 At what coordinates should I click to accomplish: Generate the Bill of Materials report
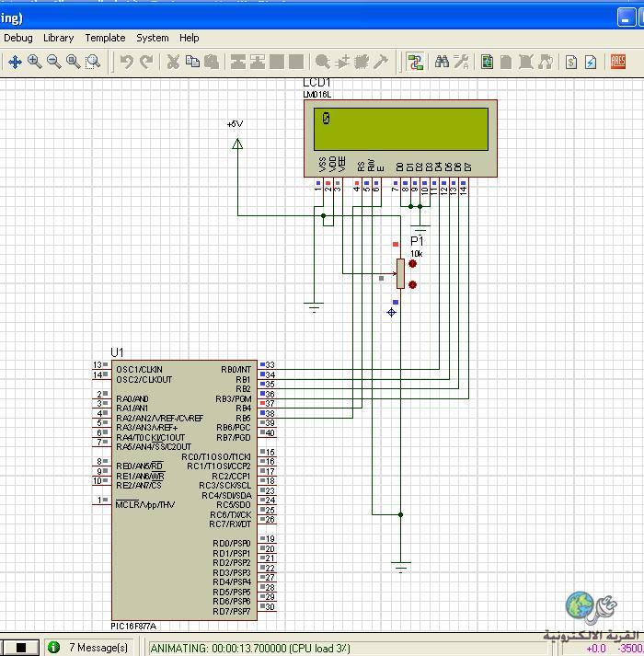(571, 62)
